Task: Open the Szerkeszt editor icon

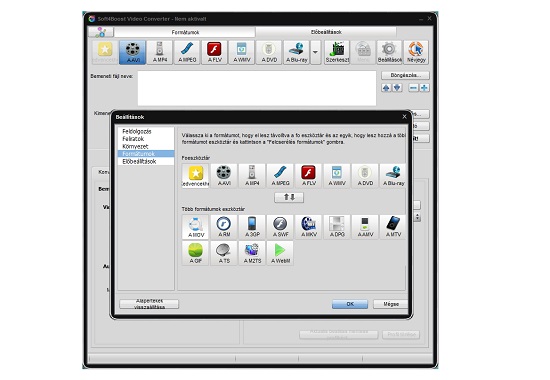Action: pos(337,52)
